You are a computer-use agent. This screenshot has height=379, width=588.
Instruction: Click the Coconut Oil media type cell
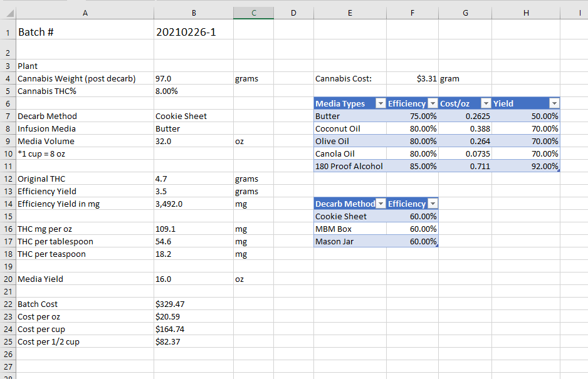coord(350,128)
